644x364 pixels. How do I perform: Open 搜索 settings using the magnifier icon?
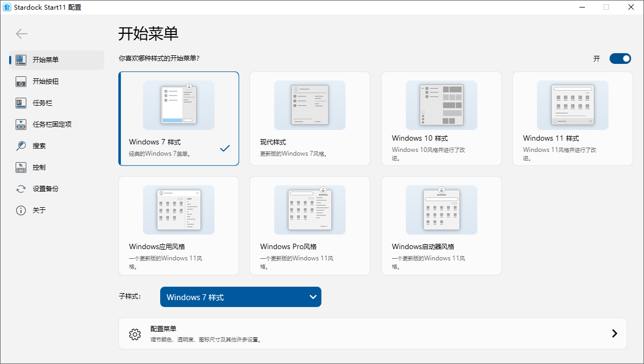[x=20, y=145]
